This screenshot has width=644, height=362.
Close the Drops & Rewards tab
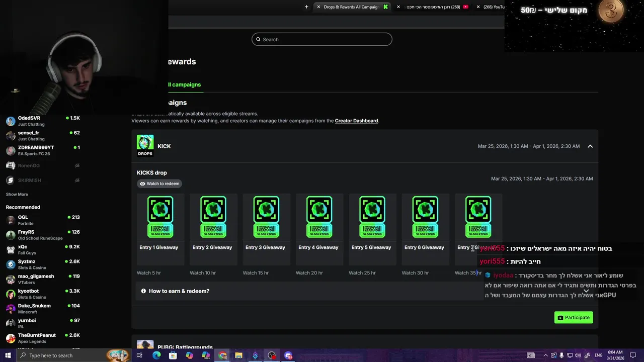click(x=318, y=7)
